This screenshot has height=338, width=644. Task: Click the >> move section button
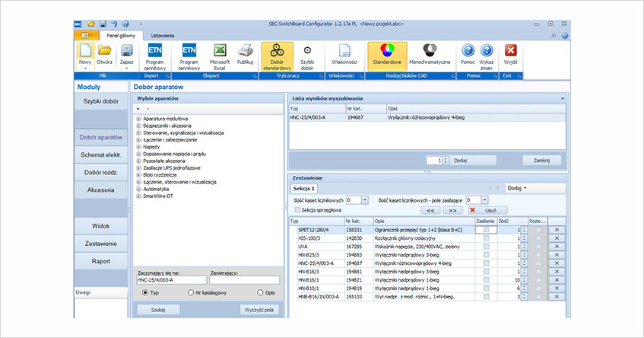[452, 210]
